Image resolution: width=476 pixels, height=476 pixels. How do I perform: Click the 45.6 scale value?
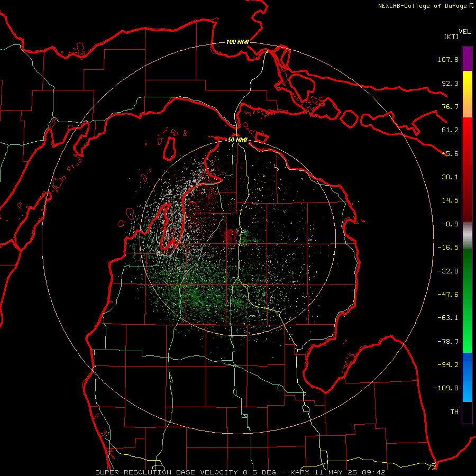450,153
